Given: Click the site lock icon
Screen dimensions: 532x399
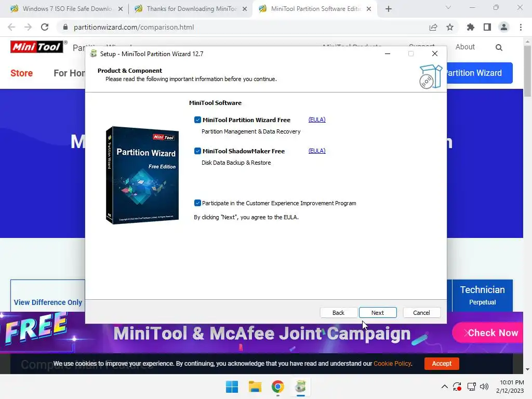Looking at the screenshot, I should [65, 27].
